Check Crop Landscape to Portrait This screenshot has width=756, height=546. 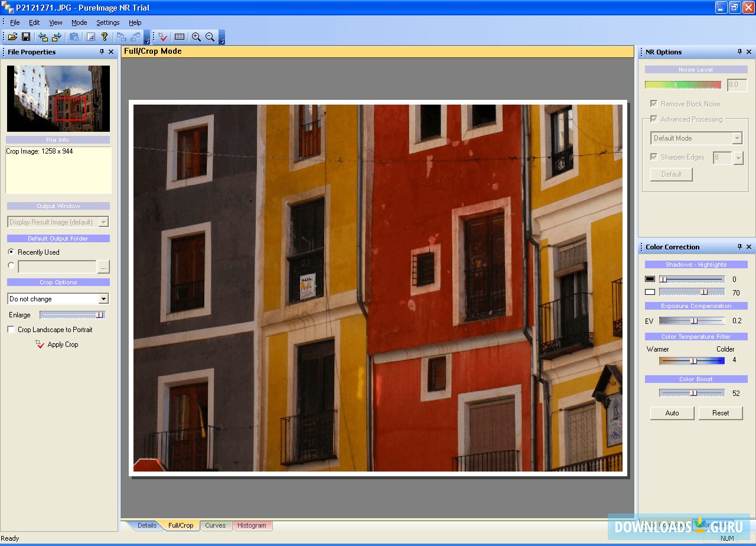click(10, 330)
